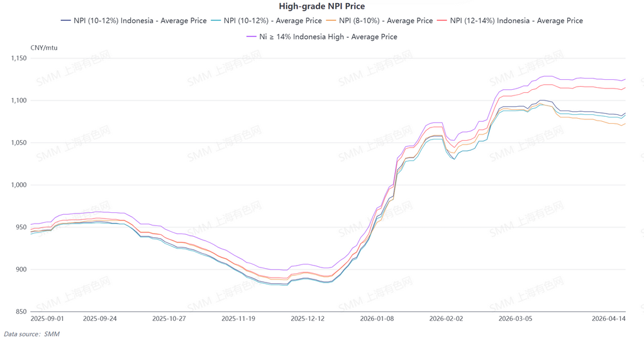This screenshot has height=341, width=644.
Task: Click light blue NPI (10-12%) legend marker
Action: pos(216,21)
